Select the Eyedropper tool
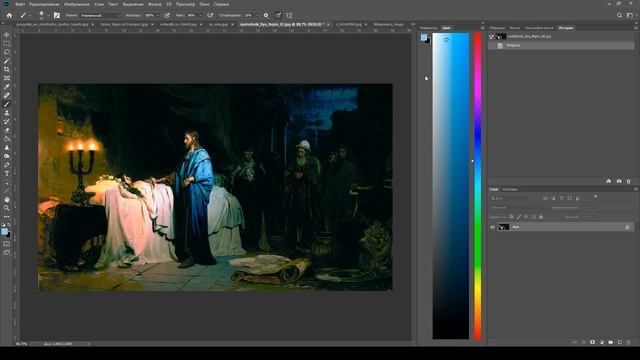 tap(7, 87)
